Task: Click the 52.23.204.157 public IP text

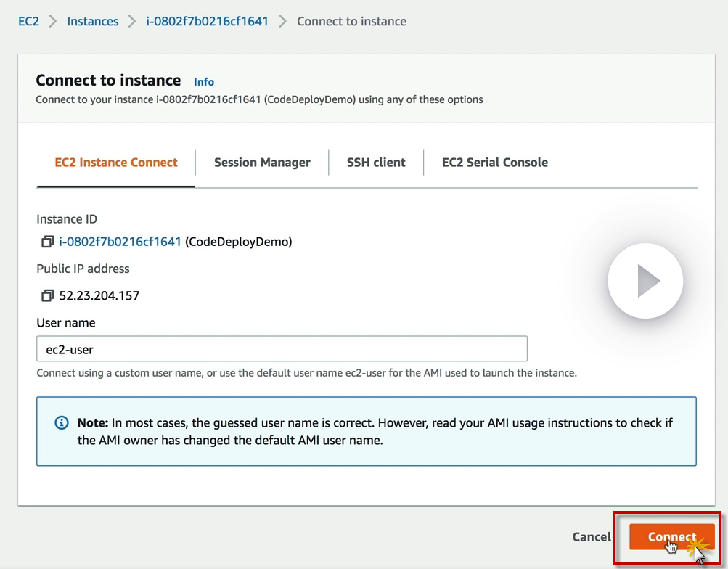Action: [x=99, y=295]
